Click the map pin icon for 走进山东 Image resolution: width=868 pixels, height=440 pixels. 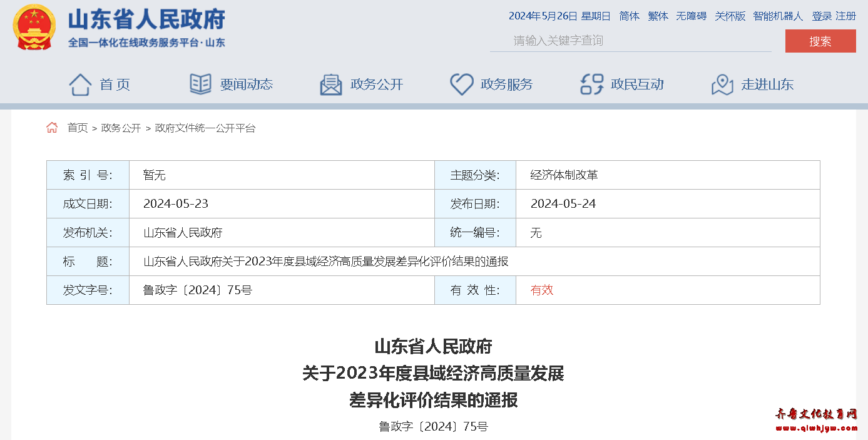[x=722, y=84]
